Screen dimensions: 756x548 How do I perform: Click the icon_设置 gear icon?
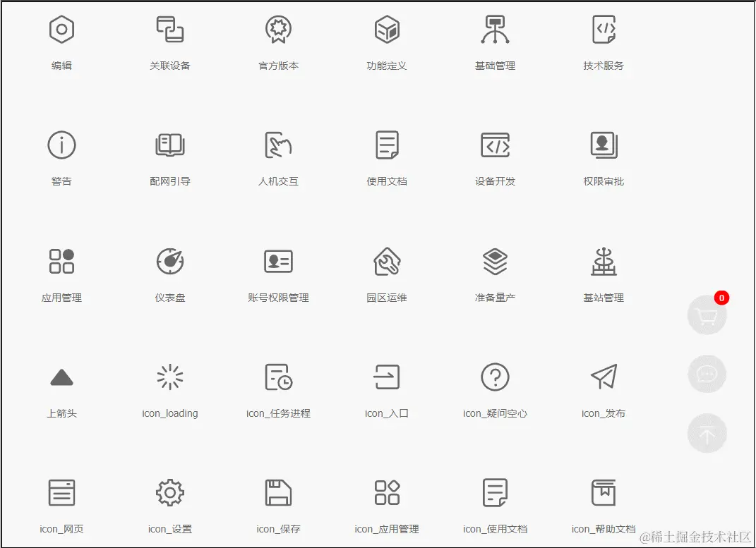click(169, 492)
